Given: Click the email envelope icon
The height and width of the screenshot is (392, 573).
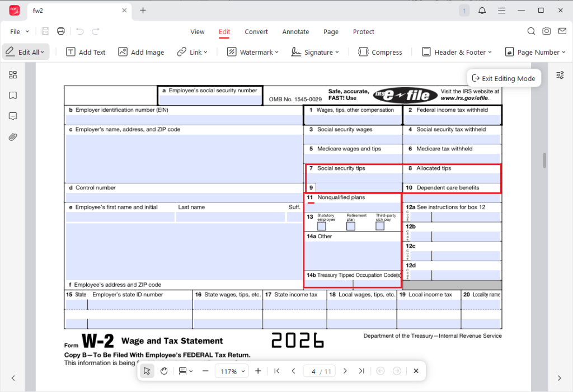Looking at the screenshot, I should coord(562,31).
